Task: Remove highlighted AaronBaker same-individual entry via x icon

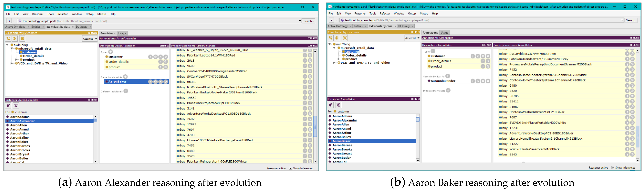Action: coord(161,82)
